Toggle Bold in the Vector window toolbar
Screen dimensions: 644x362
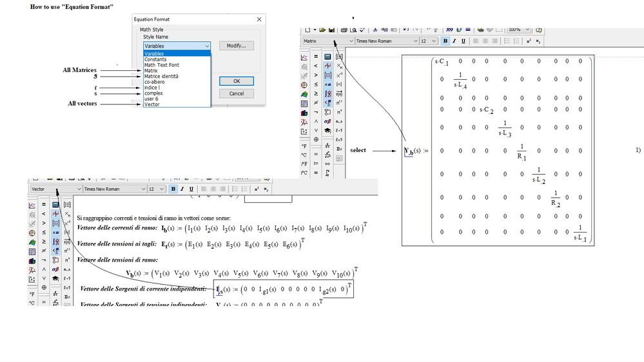tap(173, 189)
